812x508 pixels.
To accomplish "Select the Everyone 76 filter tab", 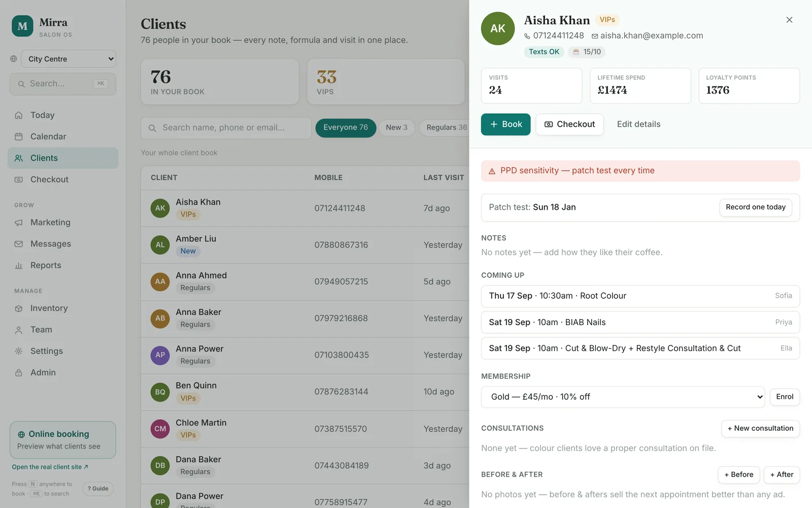I will pyautogui.click(x=346, y=128).
